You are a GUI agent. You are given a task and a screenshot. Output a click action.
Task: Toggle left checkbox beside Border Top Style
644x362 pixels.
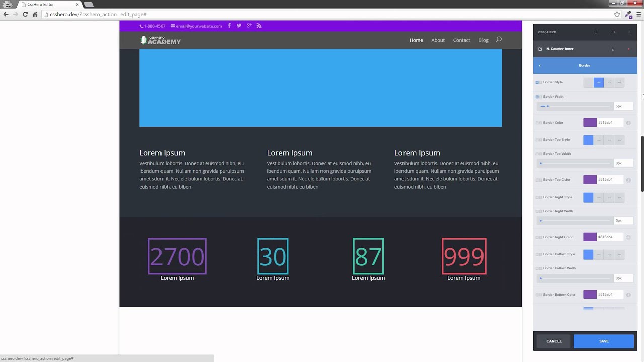pos(537,140)
